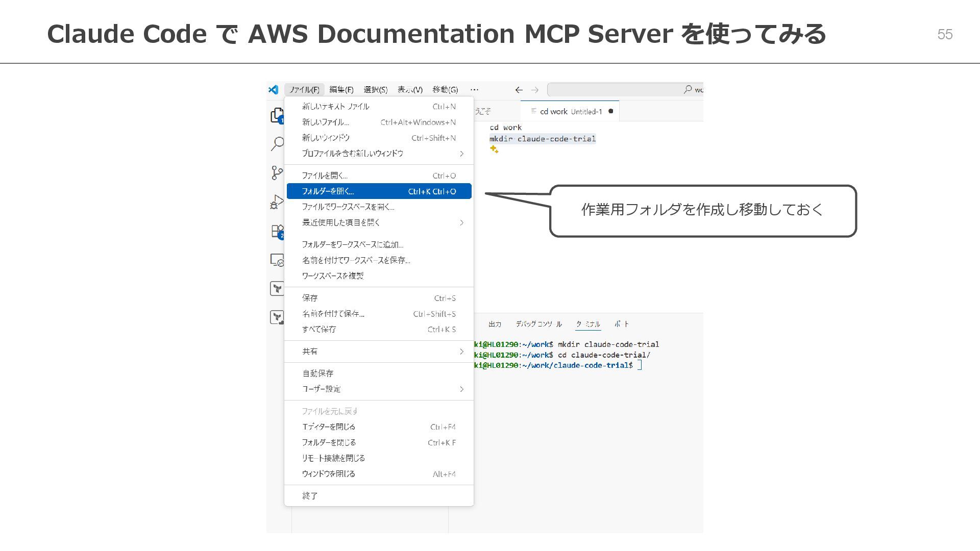This screenshot has width=980, height=551.
Task: Choose 名前を付けて保存...
Action: (379, 314)
